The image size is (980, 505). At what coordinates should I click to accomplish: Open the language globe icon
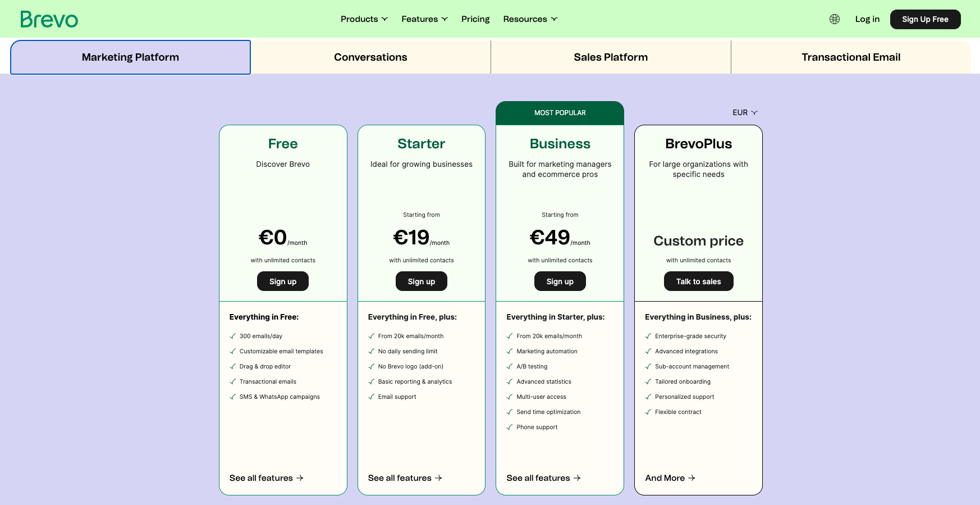coord(835,19)
